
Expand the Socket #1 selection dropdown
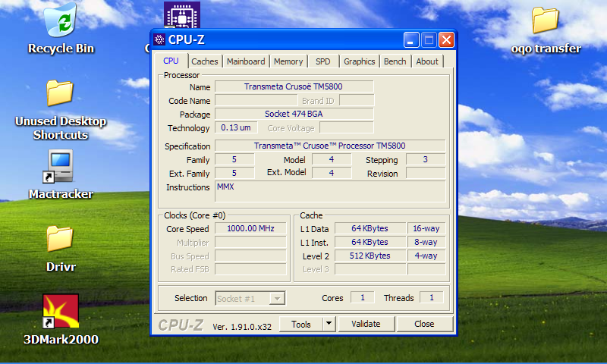coord(278,299)
